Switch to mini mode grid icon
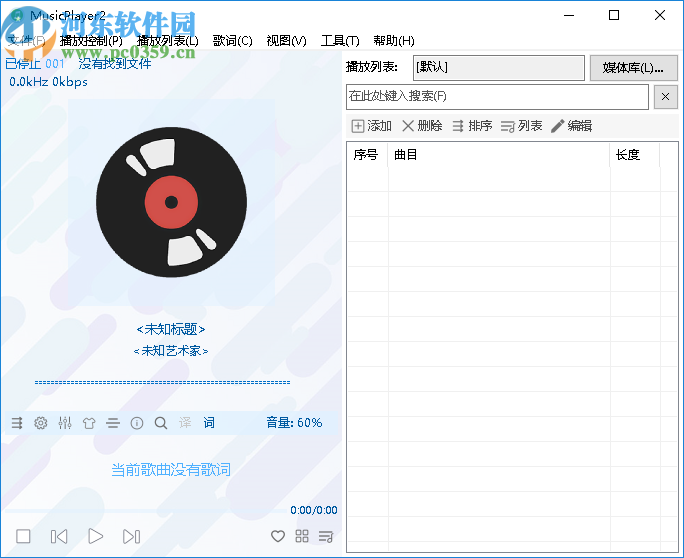684x558 pixels. click(x=302, y=536)
